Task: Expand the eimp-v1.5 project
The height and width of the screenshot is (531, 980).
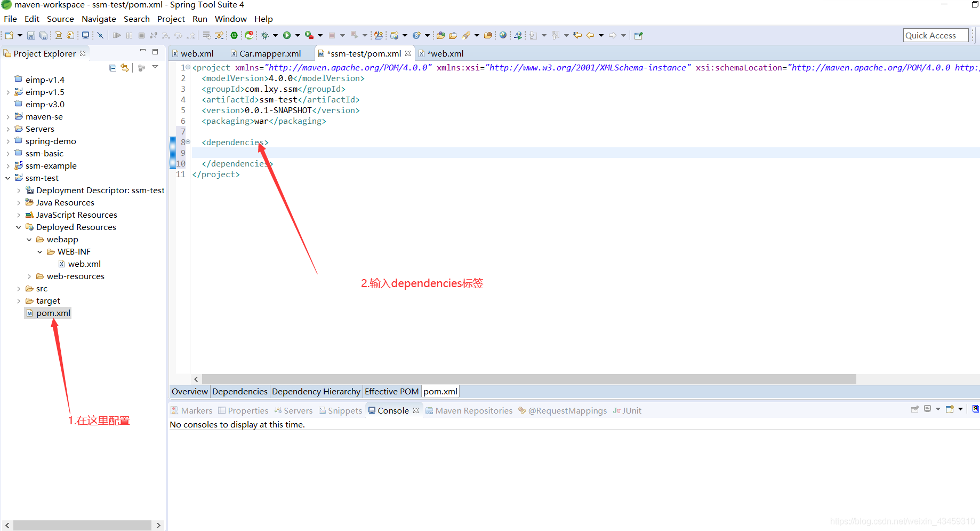Action: tap(8, 92)
